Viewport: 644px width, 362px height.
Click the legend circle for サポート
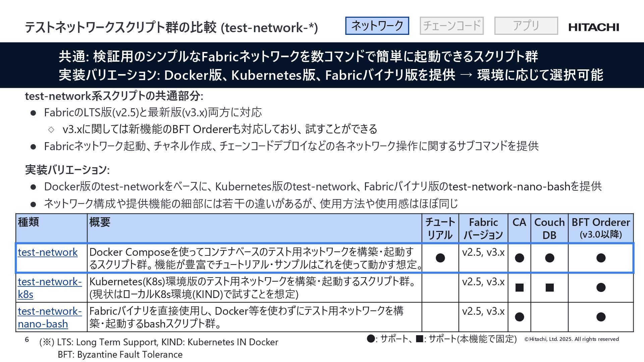click(x=371, y=339)
